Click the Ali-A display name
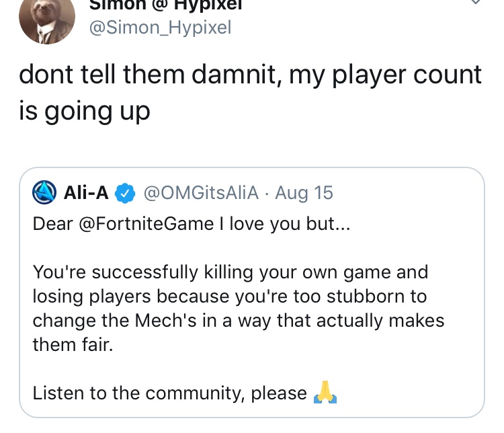Screen dimensions: 504x433 coord(86,193)
